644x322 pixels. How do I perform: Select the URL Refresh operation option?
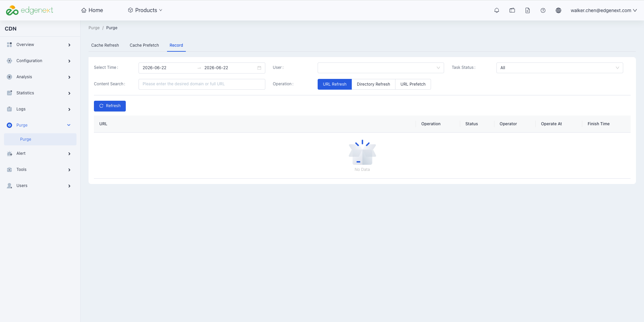click(335, 84)
